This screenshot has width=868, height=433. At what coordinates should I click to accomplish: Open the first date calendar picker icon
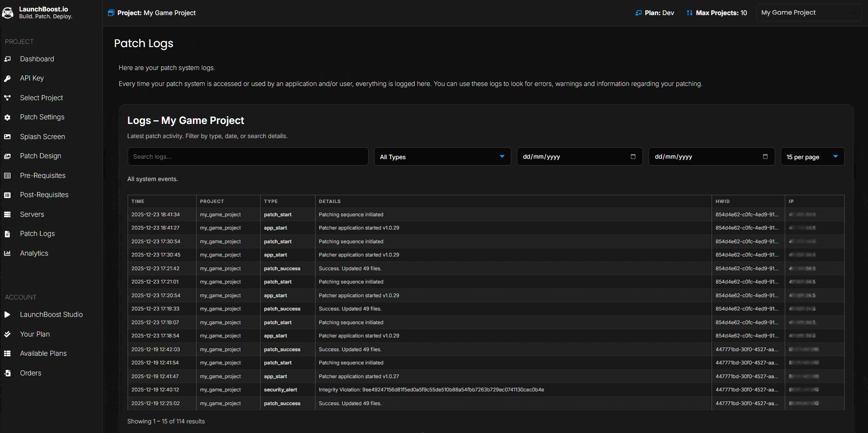click(633, 156)
